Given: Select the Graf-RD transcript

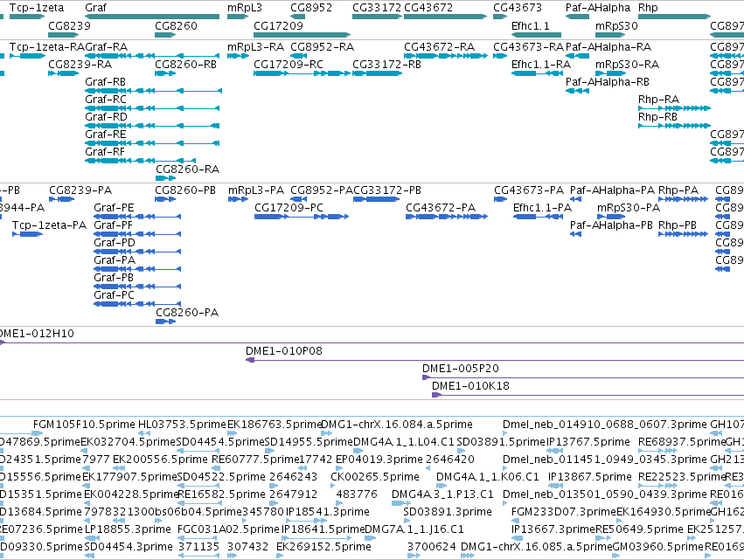Looking at the screenshot, I should click(x=152, y=126).
